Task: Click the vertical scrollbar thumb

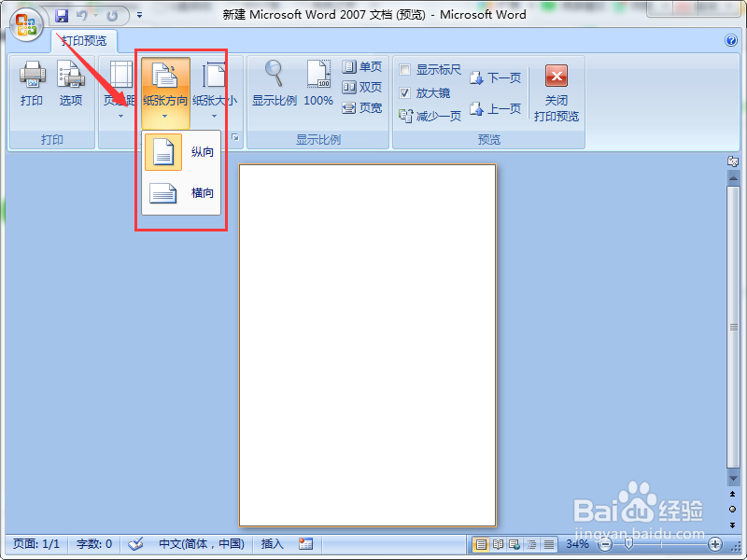Action: (733, 328)
